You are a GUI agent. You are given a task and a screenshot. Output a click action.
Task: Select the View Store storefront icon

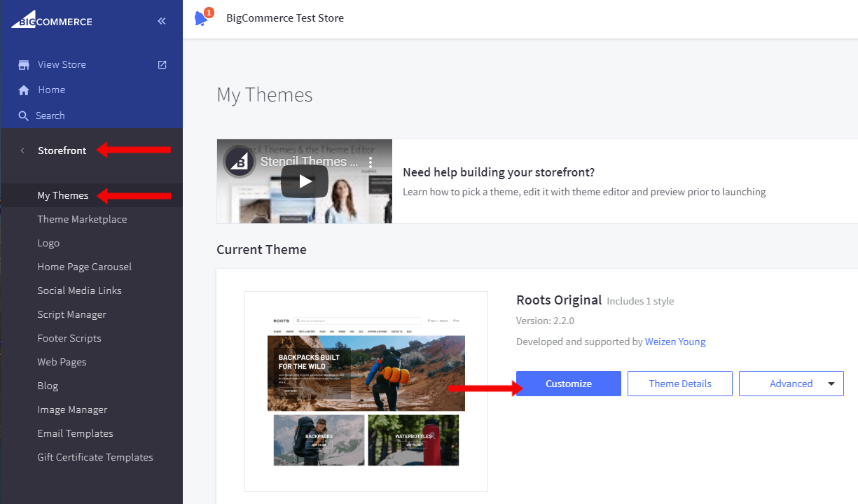(x=25, y=64)
